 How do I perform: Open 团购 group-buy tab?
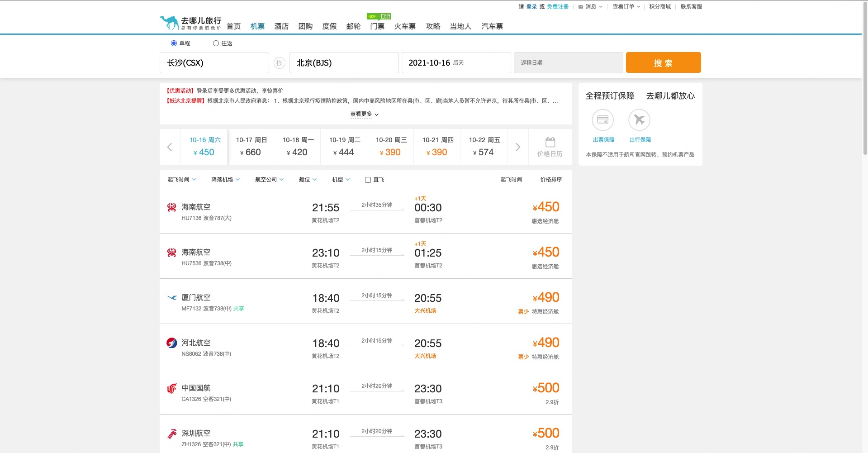pyautogui.click(x=306, y=26)
